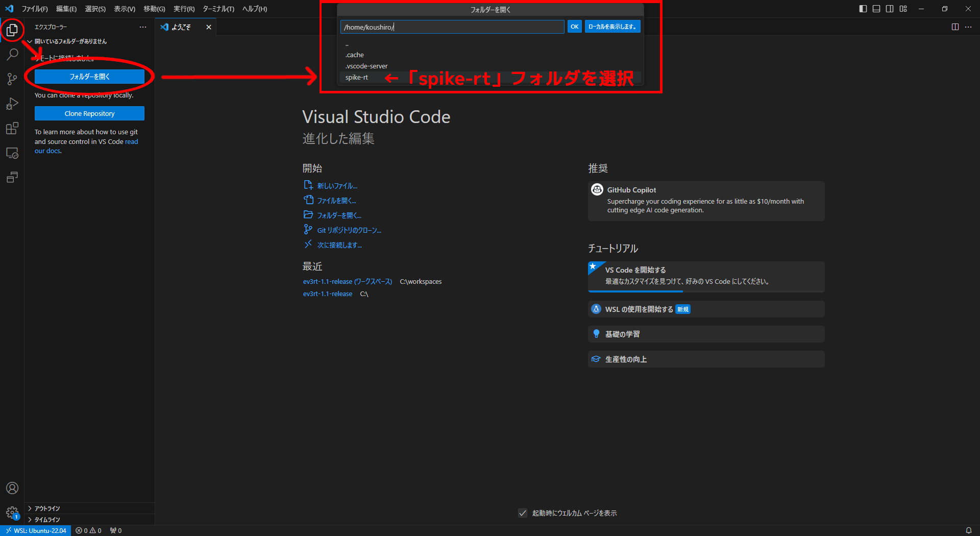Click the Clone Repository button
The height and width of the screenshot is (536, 980).
(x=89, y=113)
